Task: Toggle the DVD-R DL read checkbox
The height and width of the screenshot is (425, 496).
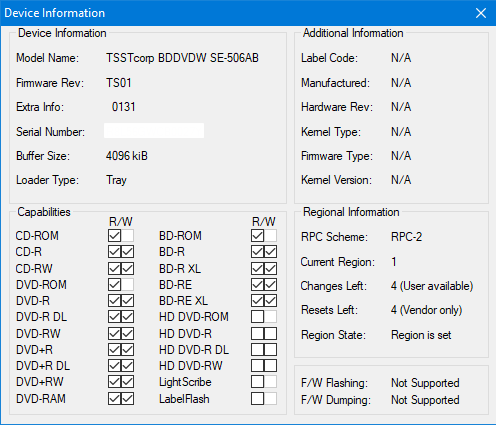Action: (114, 317)
